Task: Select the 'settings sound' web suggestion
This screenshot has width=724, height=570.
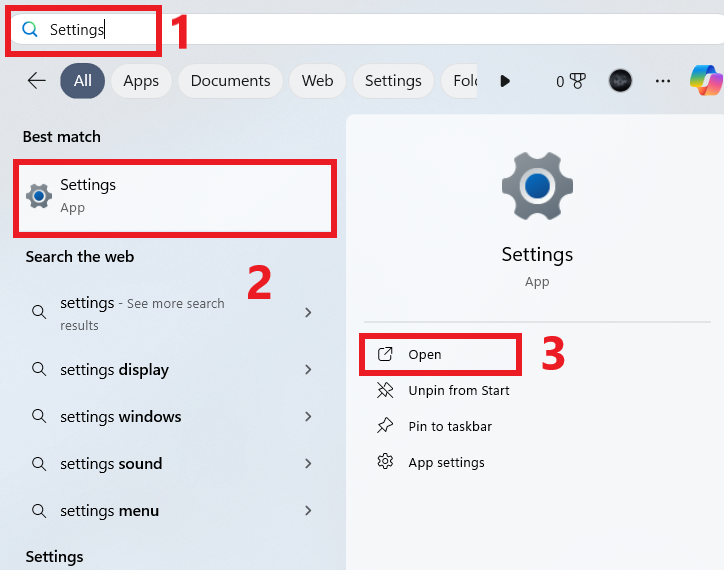Action: [x=111, y=464]
